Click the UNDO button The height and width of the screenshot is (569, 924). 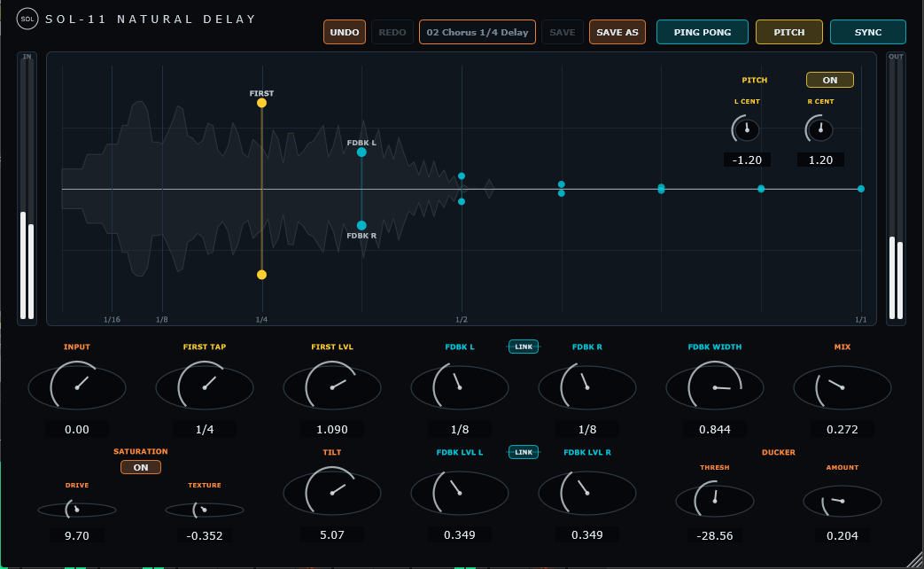[344, 32]
